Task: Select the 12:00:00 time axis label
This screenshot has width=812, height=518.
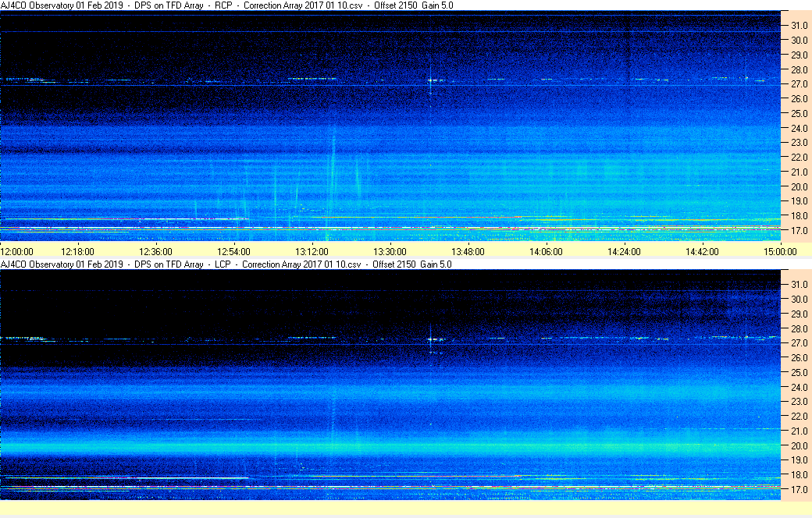Action: (x=16, y=251)
